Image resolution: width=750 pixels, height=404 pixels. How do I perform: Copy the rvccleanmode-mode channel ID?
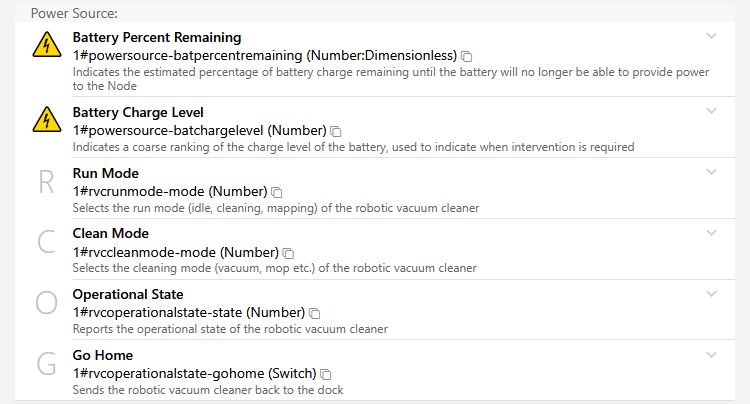(288, 253)
